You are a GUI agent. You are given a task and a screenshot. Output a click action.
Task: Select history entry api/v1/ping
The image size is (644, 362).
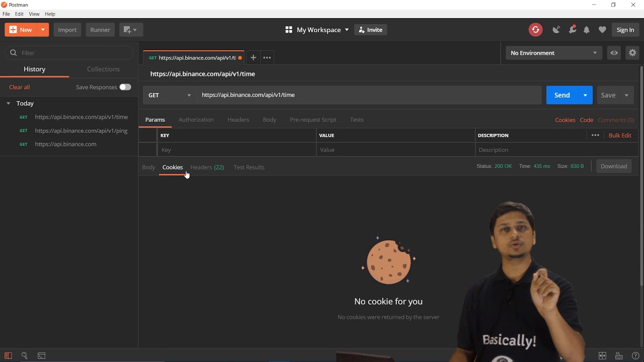pos(81,131)
